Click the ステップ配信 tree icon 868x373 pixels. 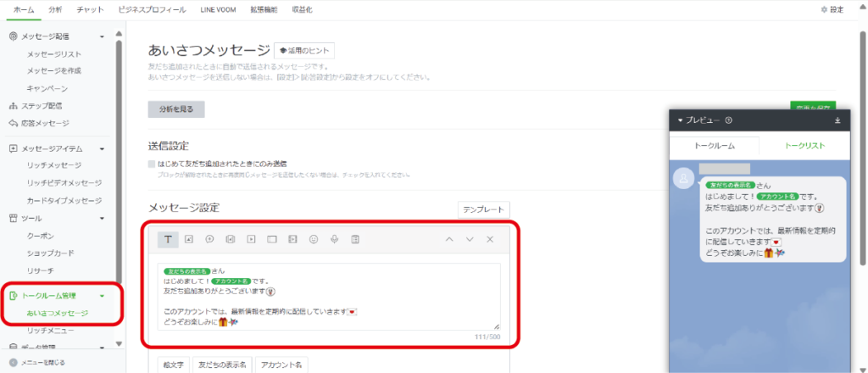14,106
